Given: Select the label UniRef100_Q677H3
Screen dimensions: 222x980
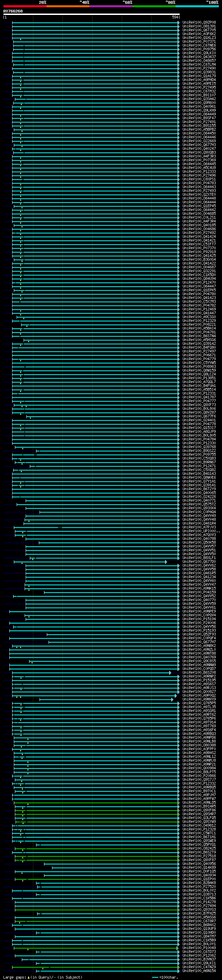Looking at the screenshot, I should (199, 145).
